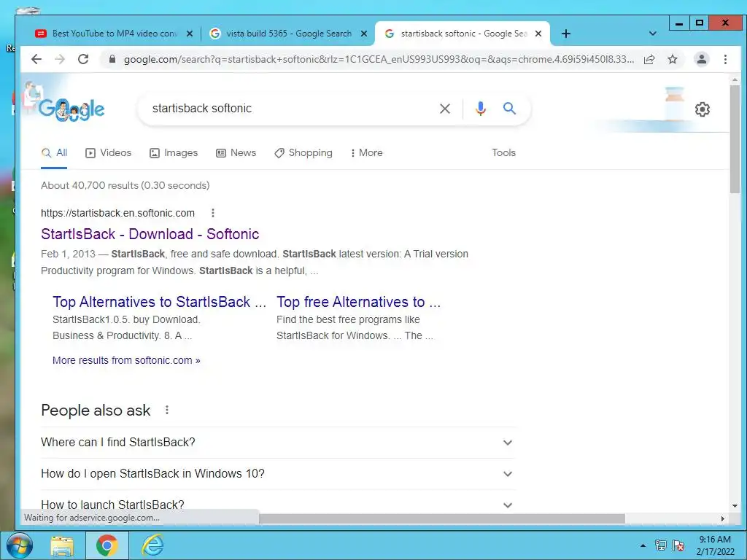Bookmark this page with the star icon

pos(672,59)
